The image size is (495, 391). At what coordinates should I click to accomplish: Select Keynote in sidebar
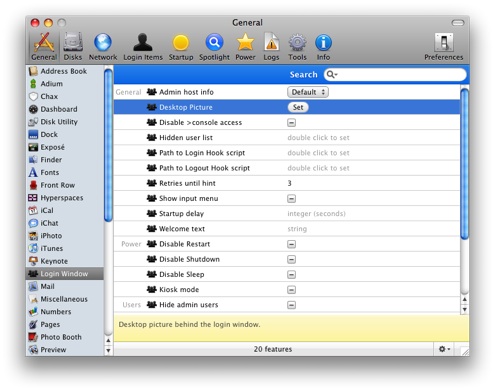point(64,261)
